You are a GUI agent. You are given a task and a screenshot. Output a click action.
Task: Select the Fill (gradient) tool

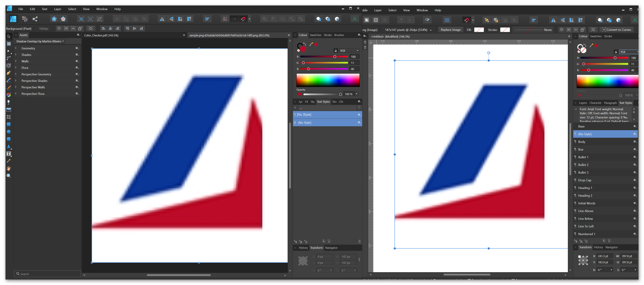(x=9, y=95)
